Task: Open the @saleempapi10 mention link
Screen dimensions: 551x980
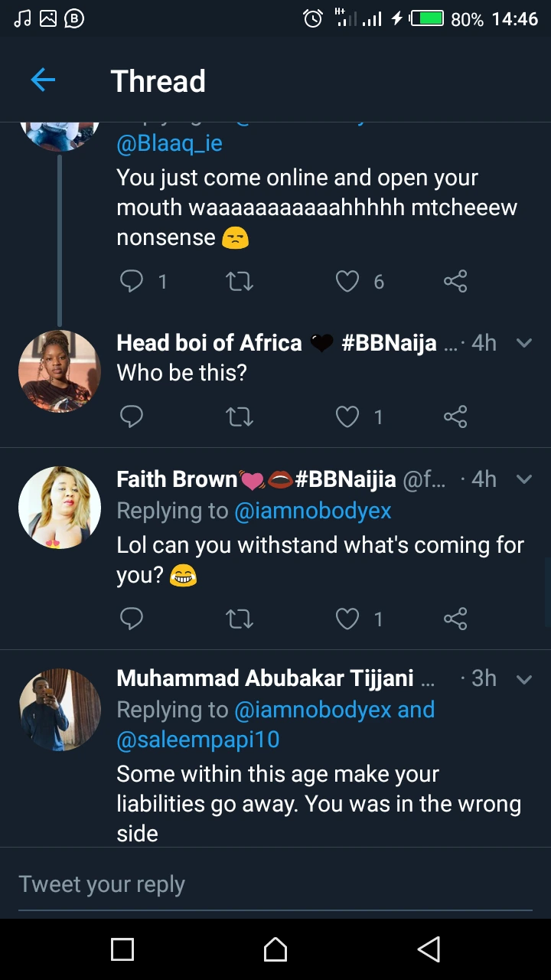Action: [197, 740]
